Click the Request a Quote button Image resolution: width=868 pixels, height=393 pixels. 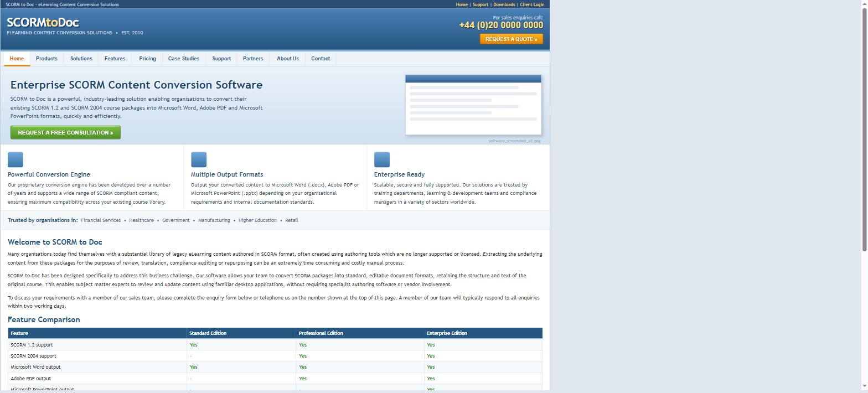click(x=512, y=39)
